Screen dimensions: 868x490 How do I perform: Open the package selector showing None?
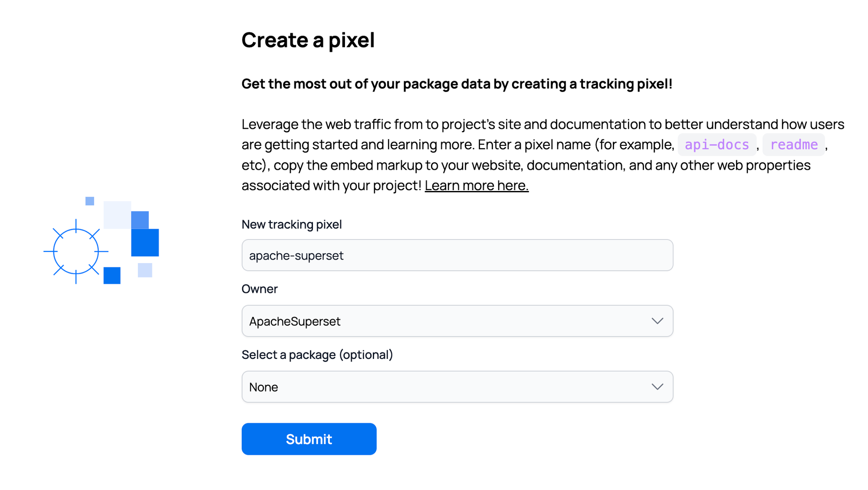point(457,387)
